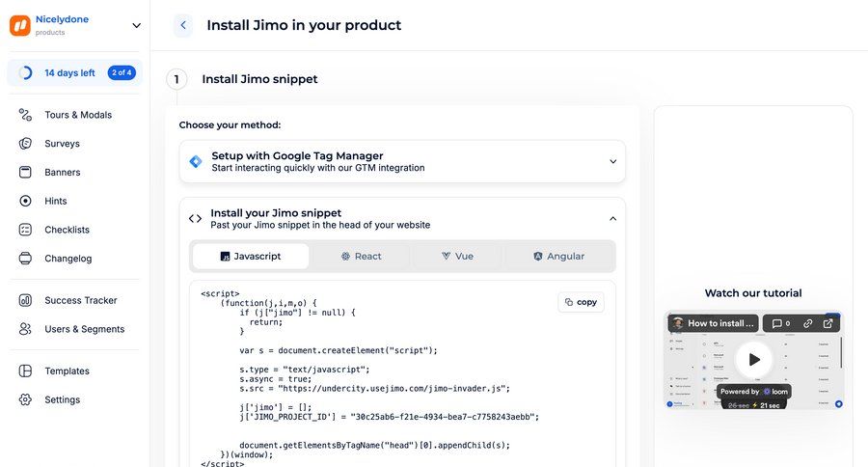Click the step 1 circle indicator
The image size is (868, 467).
pos(176,79)
